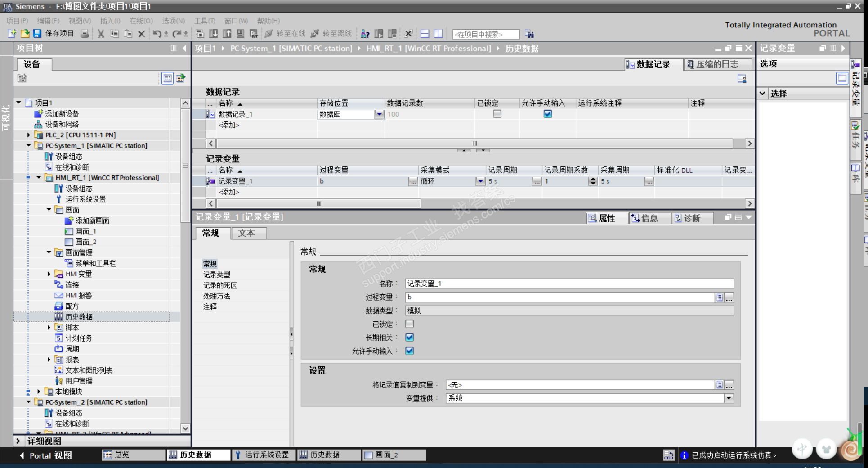Click the Start runtime on PC icon
The width and height of the screenshot is (868, 468).
pyautogui.click(x=254, y=34)
